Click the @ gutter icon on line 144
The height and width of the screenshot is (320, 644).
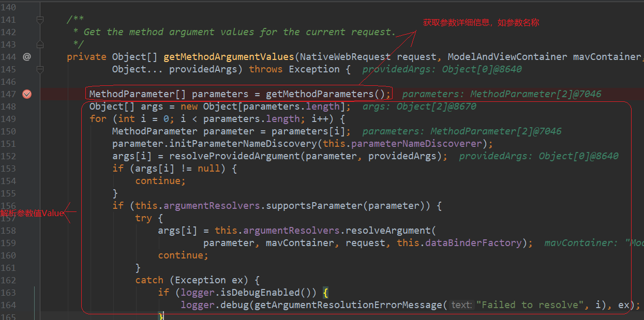[27, 57]
